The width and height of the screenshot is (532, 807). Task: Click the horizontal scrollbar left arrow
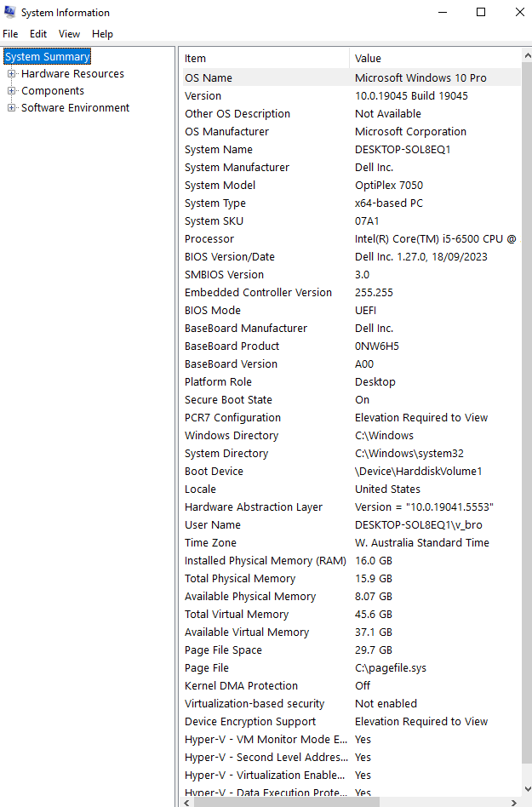pos(186,803)
